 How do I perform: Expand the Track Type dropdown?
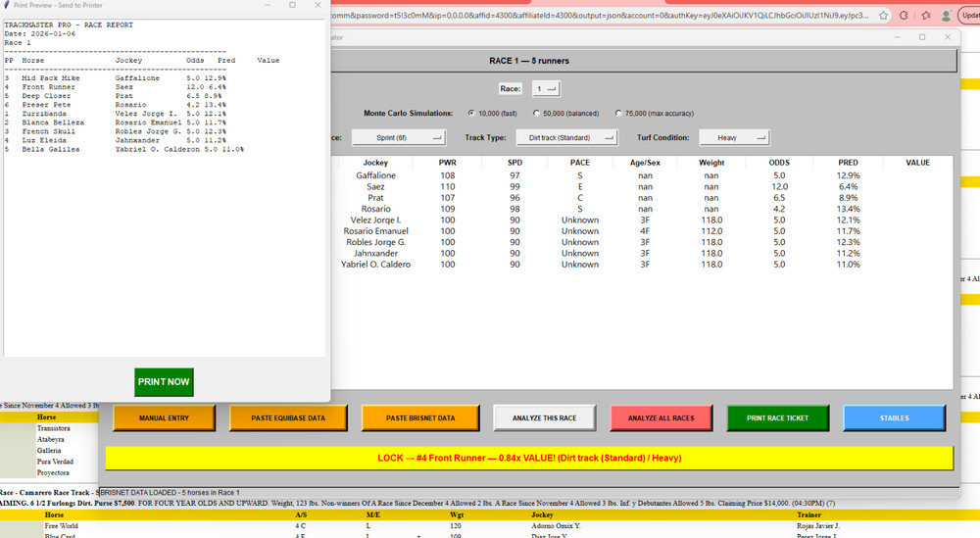[566, 138]
